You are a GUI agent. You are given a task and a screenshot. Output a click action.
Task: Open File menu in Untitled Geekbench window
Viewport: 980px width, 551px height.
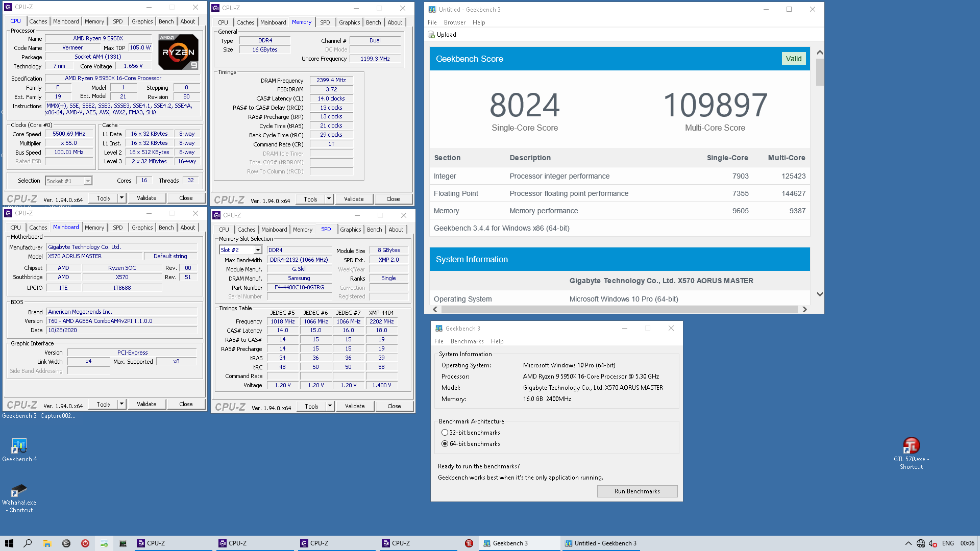(x=432, y=22)
